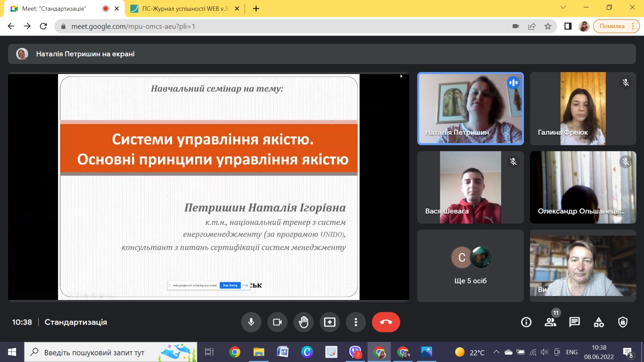Open the tab search chevron
This screenshot has height=362, width=644.
pyautogui.click(x=563, y=8)
